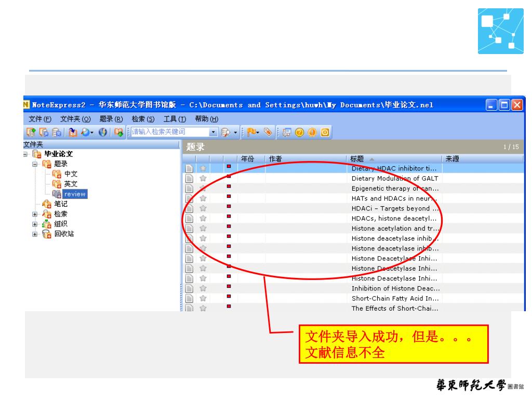Toggle star on Dietary Modulation of GALT row
This screenshot has width=532, height=399.
coord(203,179)
